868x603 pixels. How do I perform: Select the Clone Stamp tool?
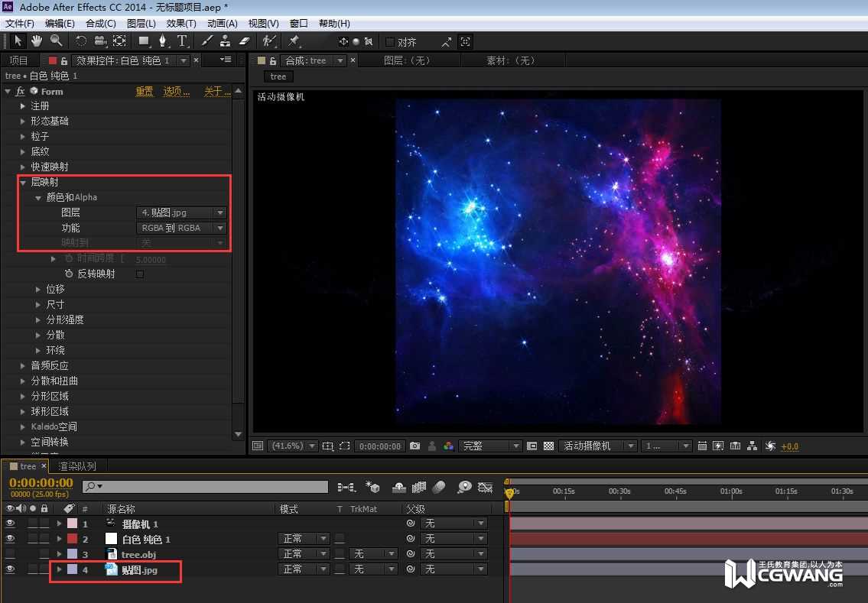click(x=226, y=41)
